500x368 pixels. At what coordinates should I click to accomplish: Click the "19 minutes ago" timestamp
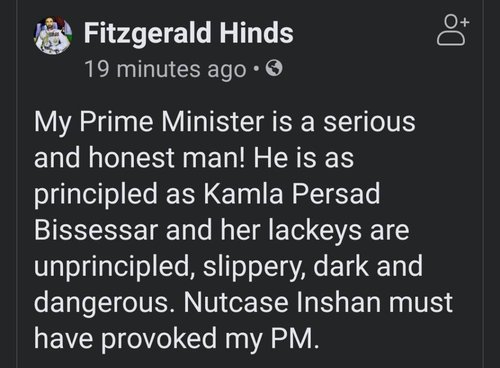click(x=166, y=70)
